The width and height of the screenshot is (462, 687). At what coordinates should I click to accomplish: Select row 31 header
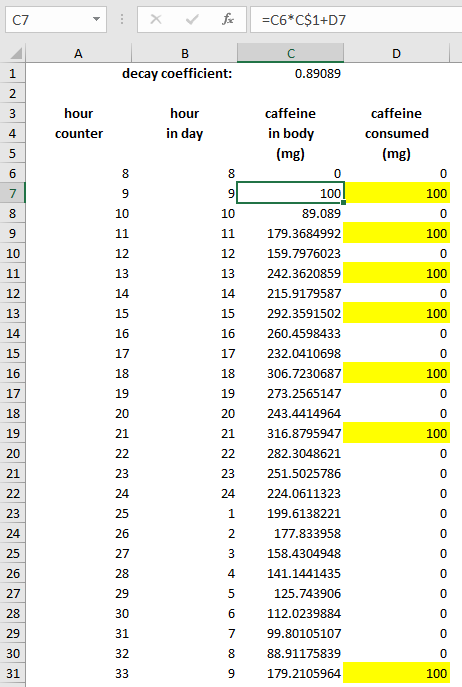(x=13, y=673)
